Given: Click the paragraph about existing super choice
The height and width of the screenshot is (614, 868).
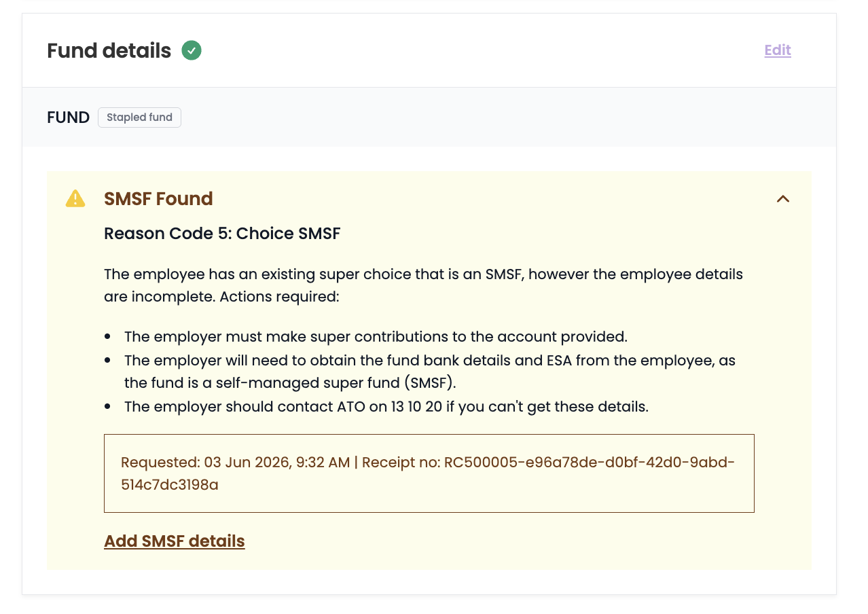Looking at the screenshot, I should click(x=423, y=285).
